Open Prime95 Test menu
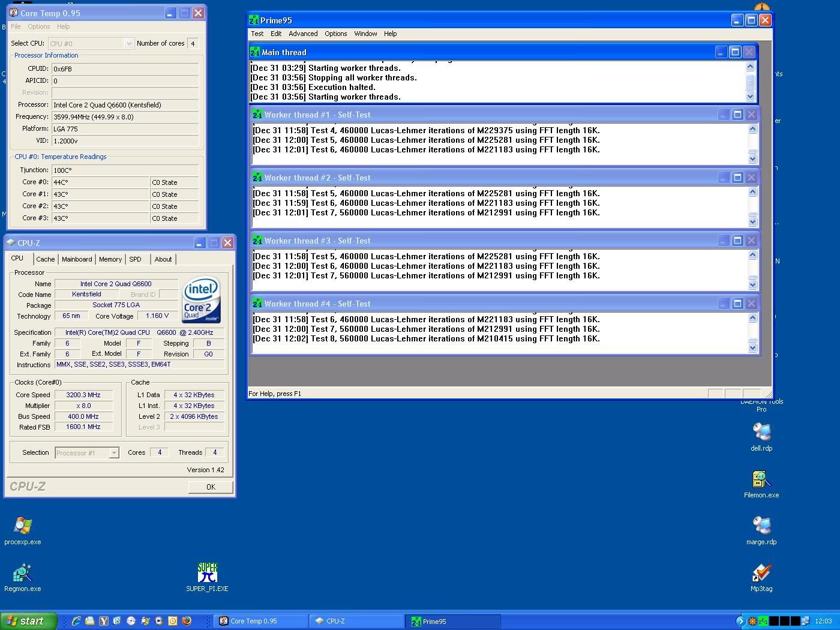840x630 pixels. 257,34
